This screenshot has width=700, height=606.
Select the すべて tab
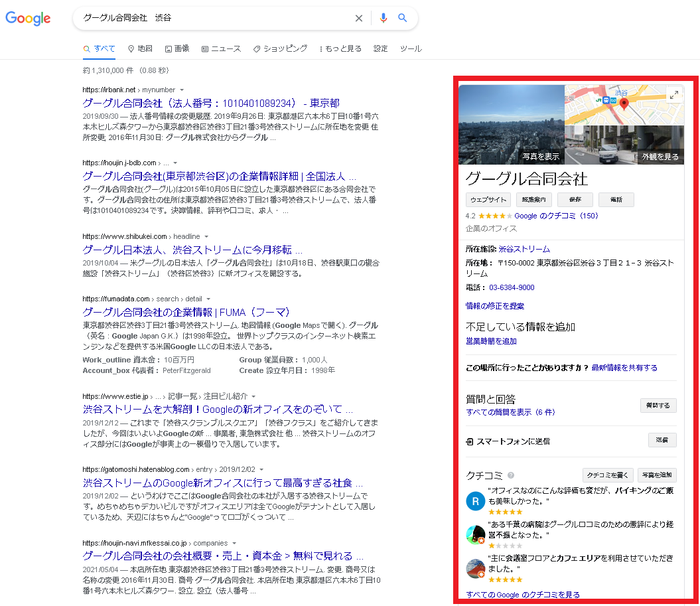pos(99,48)
